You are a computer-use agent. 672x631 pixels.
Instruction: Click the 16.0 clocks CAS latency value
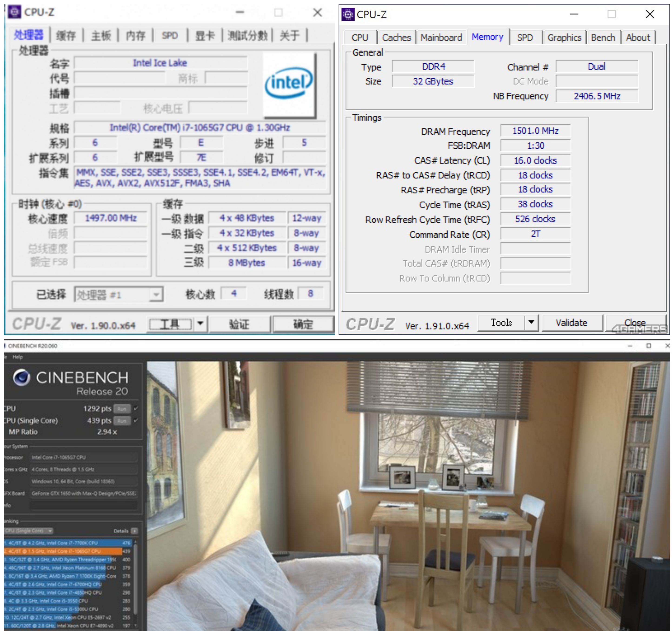click(x=536, y=160)
